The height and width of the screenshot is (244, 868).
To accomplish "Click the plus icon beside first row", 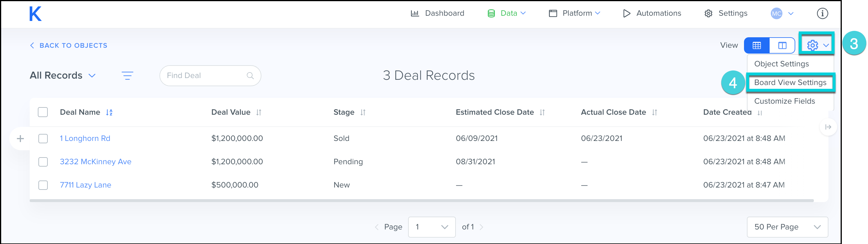I will 20,139.
